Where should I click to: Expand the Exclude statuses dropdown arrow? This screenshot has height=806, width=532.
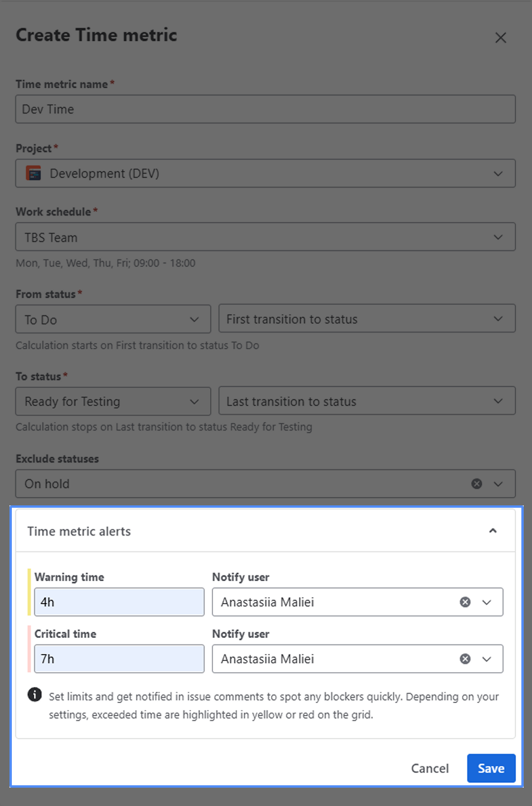[498, 484]
